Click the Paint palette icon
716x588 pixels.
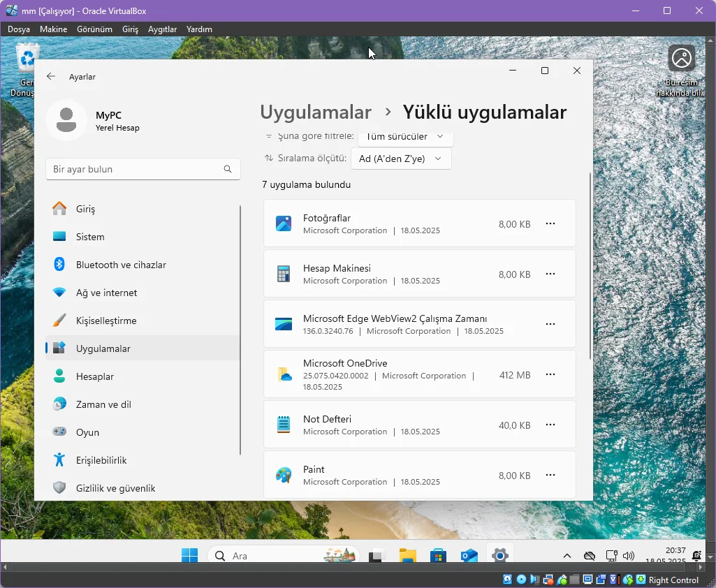(x=284, y=476)
